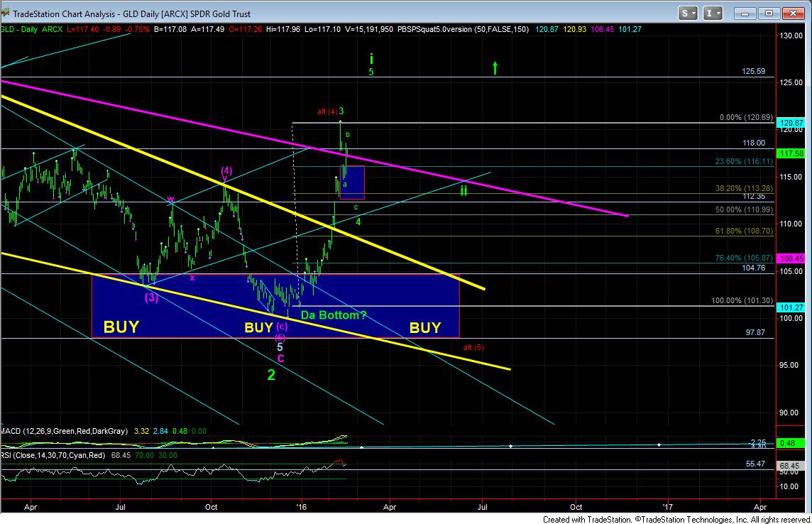Select the magenta '(c)' wave label
This screenshot has height=524, width=812.
pos(282,326)
